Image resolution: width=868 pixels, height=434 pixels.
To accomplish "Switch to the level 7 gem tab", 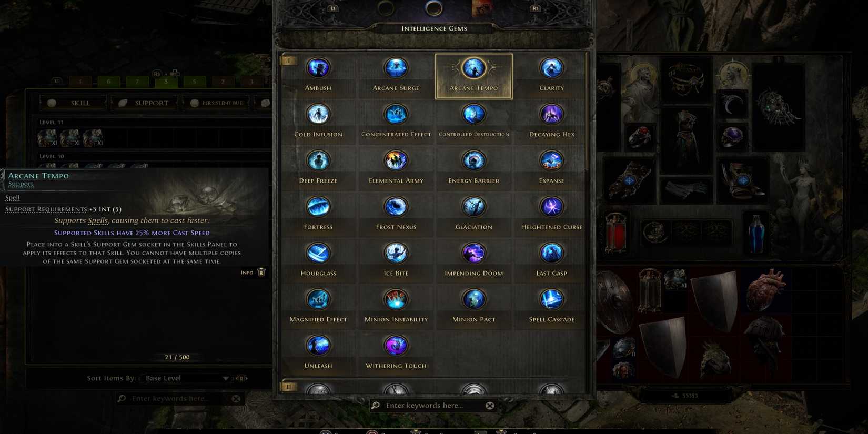I will coord(137,82).
